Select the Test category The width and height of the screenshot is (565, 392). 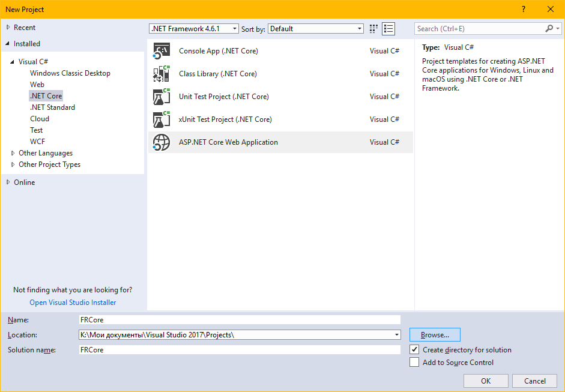pos(37,130)
